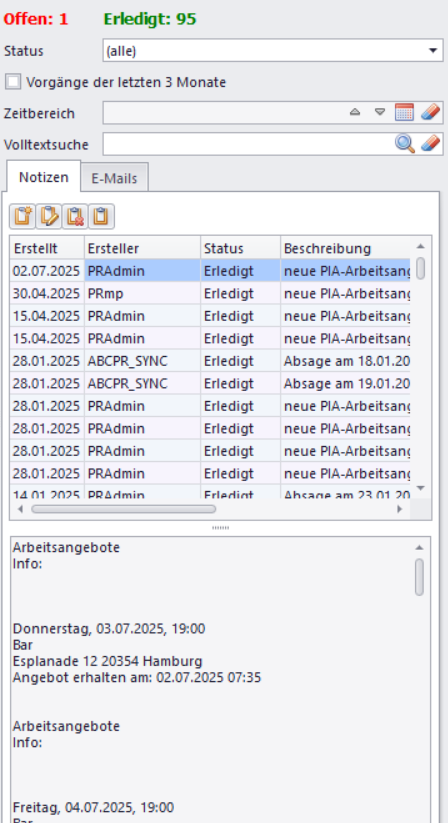Delete note using the red X clipboard icon
448x823 pixels.
(x=75, y=216)
